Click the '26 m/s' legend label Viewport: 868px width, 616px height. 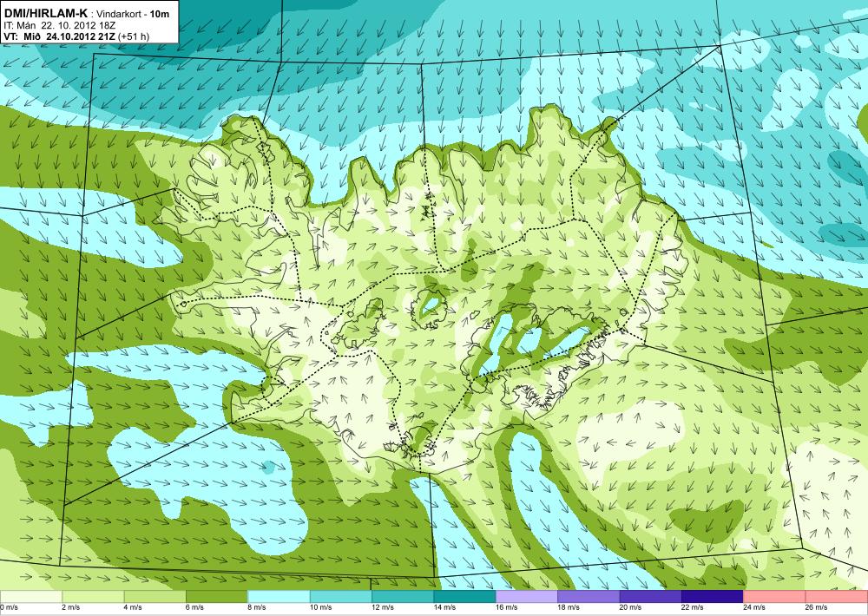pos(817,607)
